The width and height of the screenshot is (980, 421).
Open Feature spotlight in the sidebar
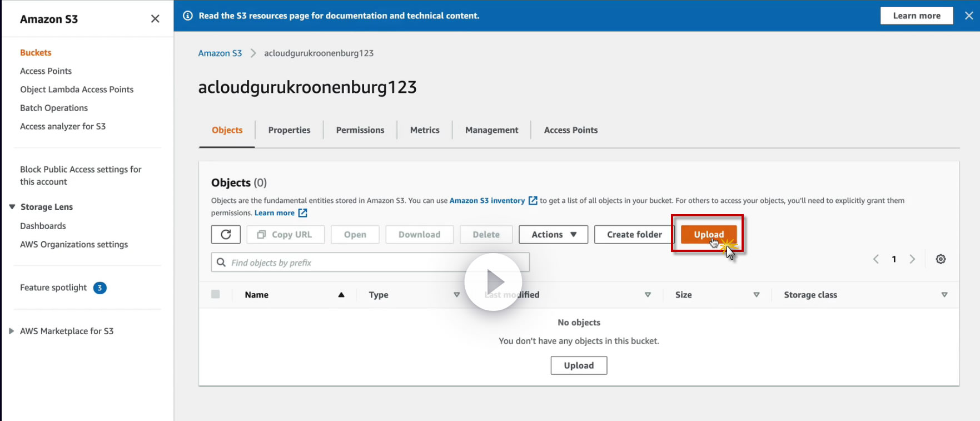coord(53,288)
